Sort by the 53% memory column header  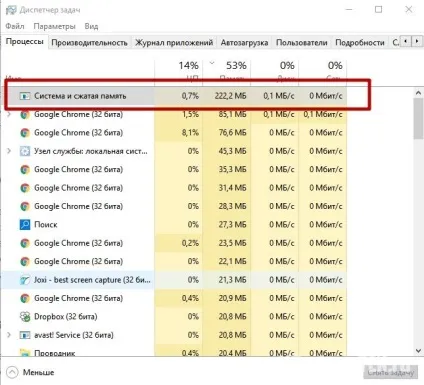(226, 71)
